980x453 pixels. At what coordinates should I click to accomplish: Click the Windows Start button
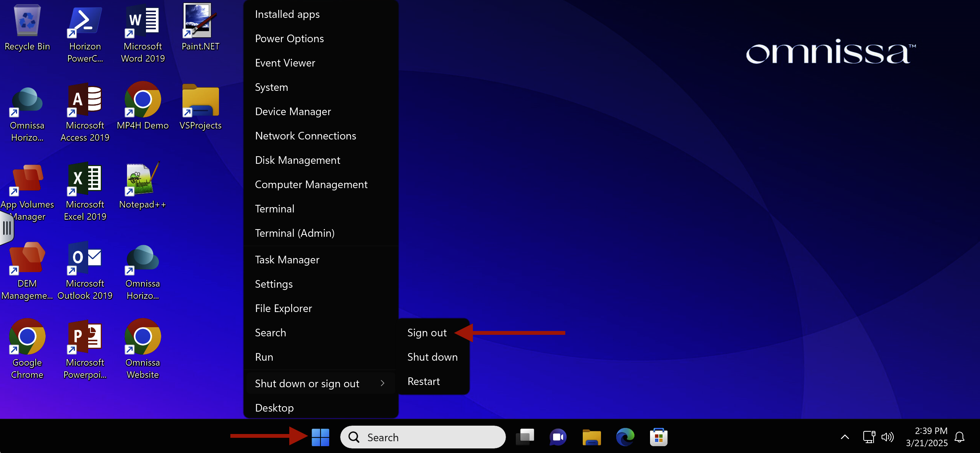(320, 437)
